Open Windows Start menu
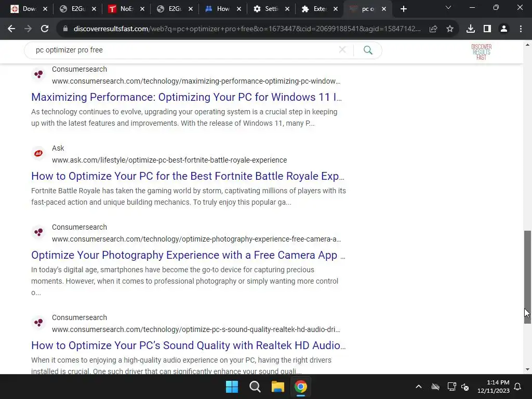Viewport: 532px width, 399px height. click(232, 387)
